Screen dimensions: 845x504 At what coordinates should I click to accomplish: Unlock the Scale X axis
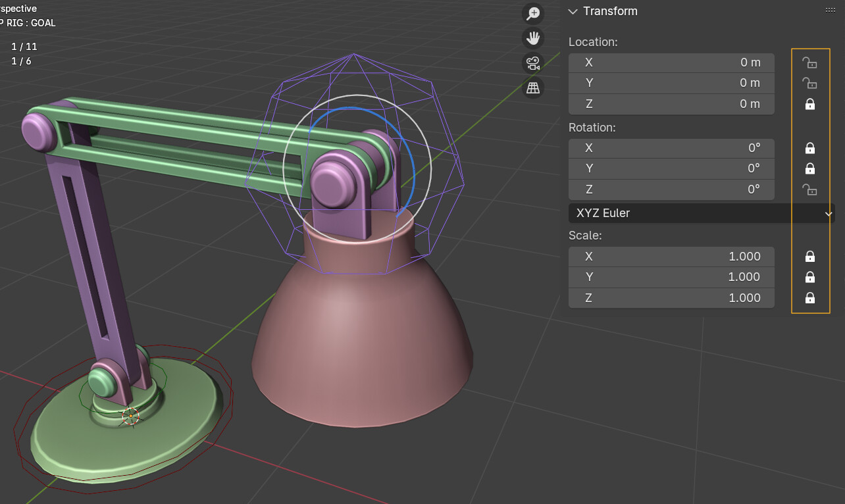coord(810,257)
